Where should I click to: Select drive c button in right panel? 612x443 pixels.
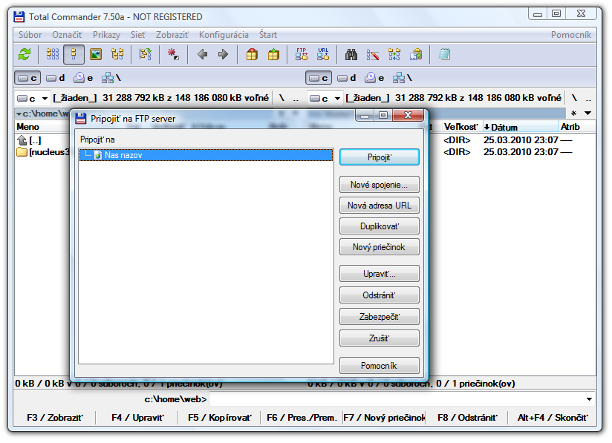point(318,78)
